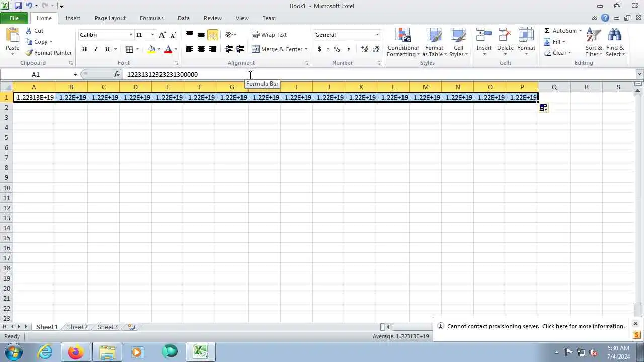
Task: Expand Merge & Center dropdown arrow
Action: (x=306, y=49)
